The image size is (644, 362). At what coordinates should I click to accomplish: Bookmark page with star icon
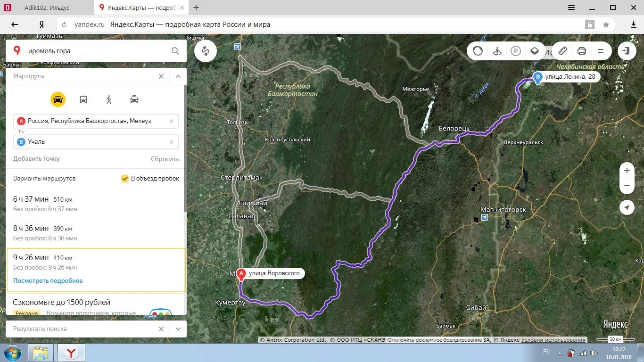[606, 25]
